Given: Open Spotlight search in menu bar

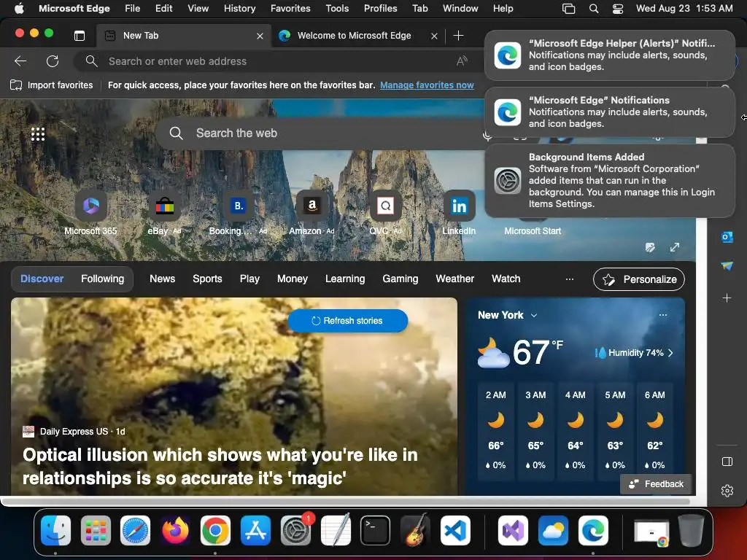Looking at the screenshot, I should (x=594, y=8).
